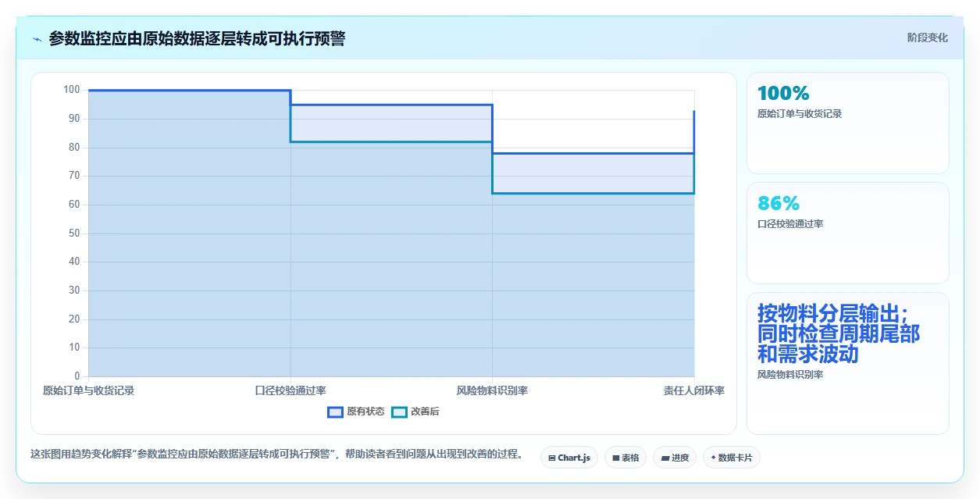The width and height of the screenshot is (980, 499).
Task: Click the 阶段变化 label
Action: point(928,37)
